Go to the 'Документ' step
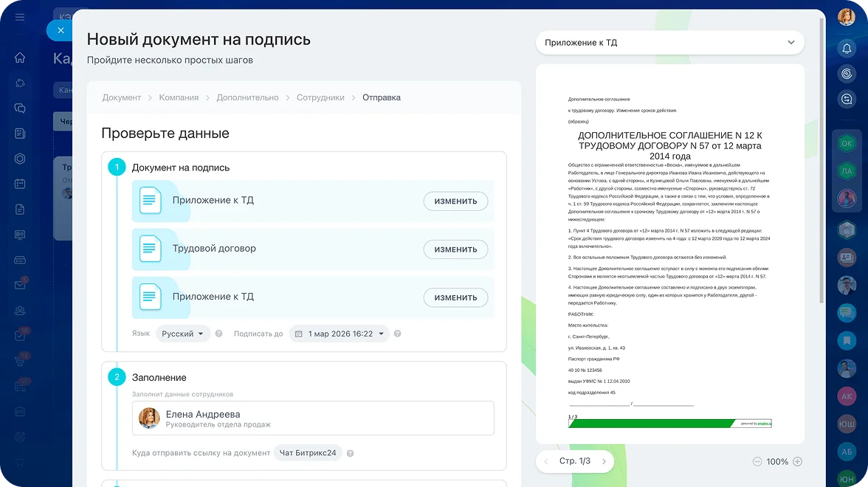 coord(121,97)
